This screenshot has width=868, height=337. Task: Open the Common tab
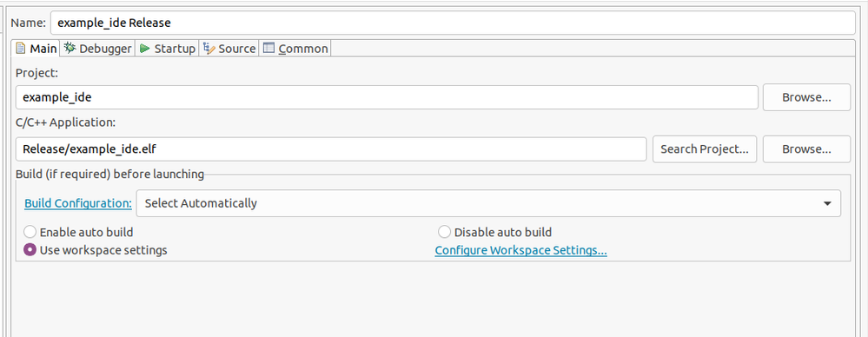295,48
